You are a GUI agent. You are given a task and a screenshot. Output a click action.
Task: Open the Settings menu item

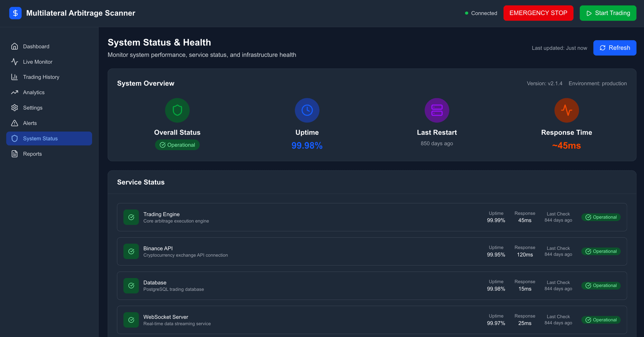[49, 108]
